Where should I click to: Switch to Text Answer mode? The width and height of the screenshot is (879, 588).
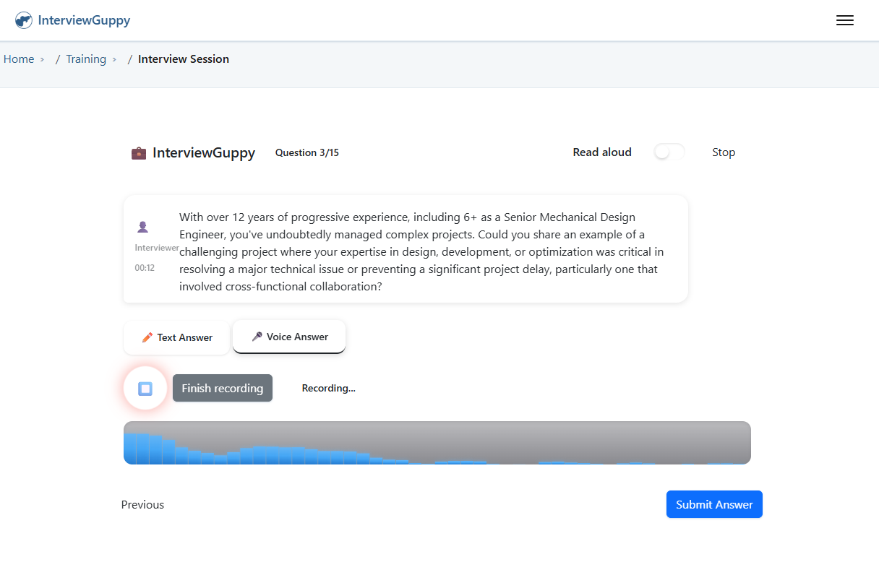pyautogui.click(x=176, y=337)
